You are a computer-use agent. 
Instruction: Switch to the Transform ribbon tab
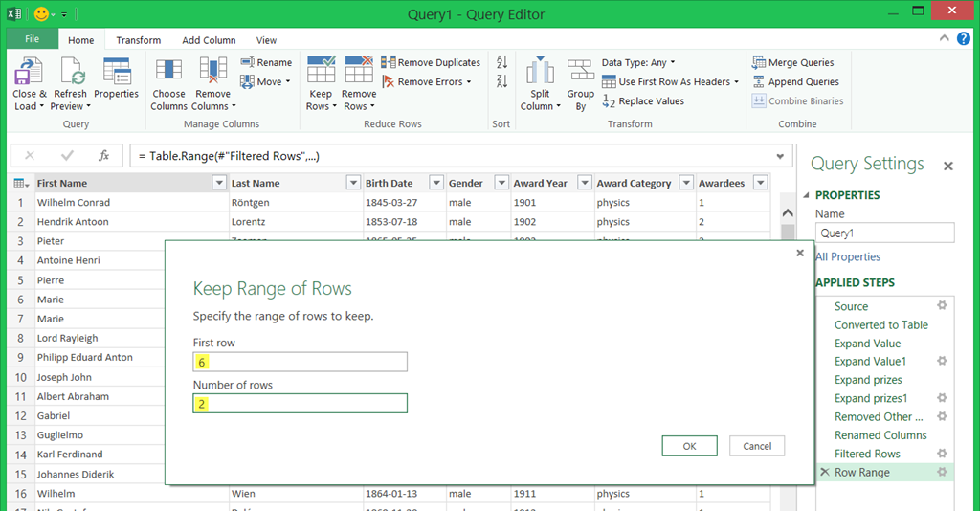pyautogui.click(x=139, y=40)
